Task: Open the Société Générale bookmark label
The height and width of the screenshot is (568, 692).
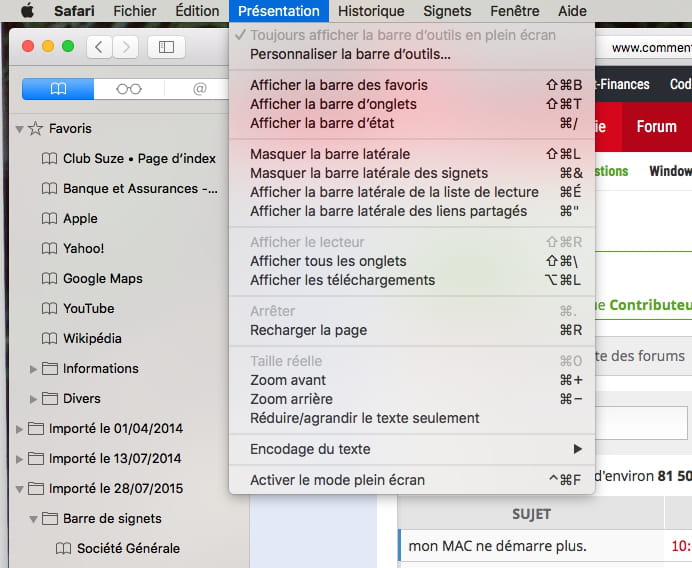Action: (128, 549)
